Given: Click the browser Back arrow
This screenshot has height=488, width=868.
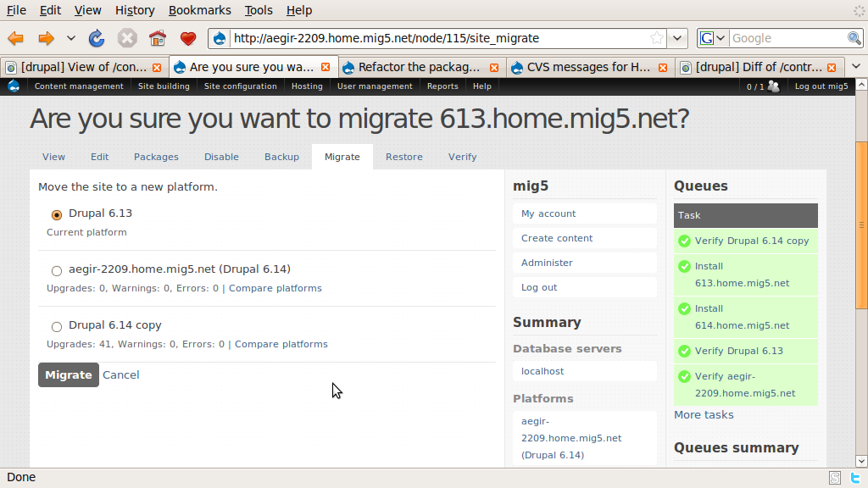Looking at the screenshot, I should [15, 38].
